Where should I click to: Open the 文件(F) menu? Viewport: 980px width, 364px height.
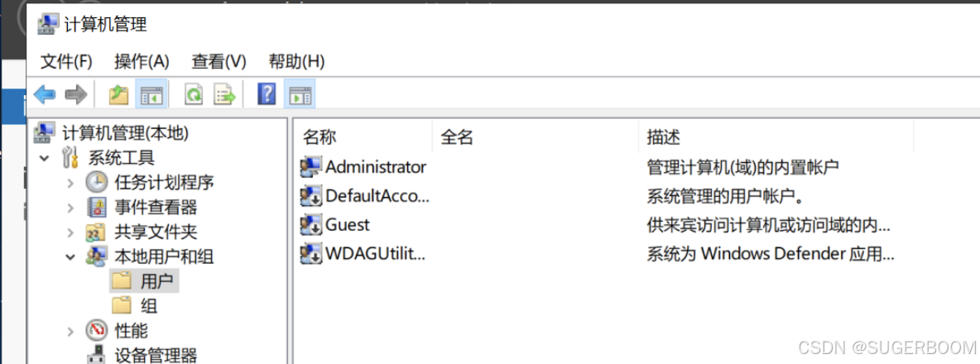tap(66, 61)
